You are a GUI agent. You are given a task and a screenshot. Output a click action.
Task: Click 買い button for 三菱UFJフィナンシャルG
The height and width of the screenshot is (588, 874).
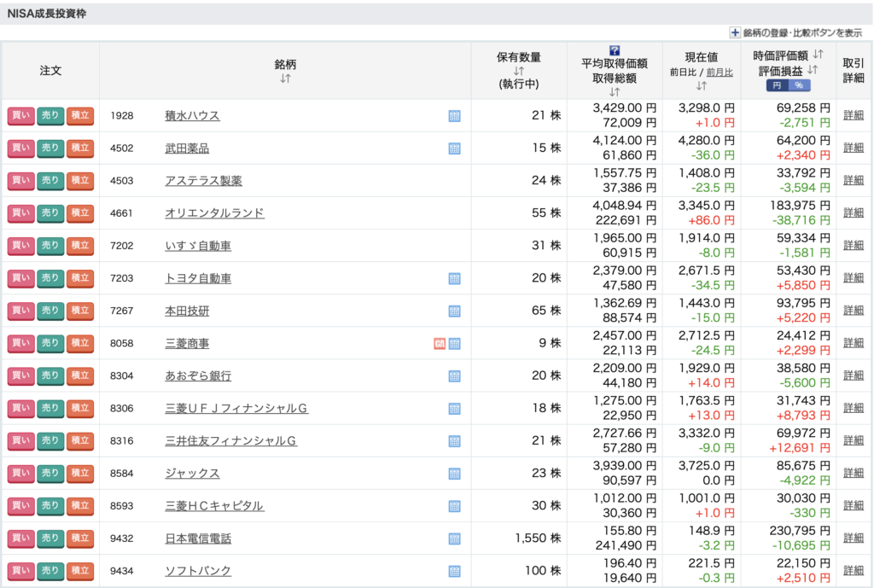point(20,408)
